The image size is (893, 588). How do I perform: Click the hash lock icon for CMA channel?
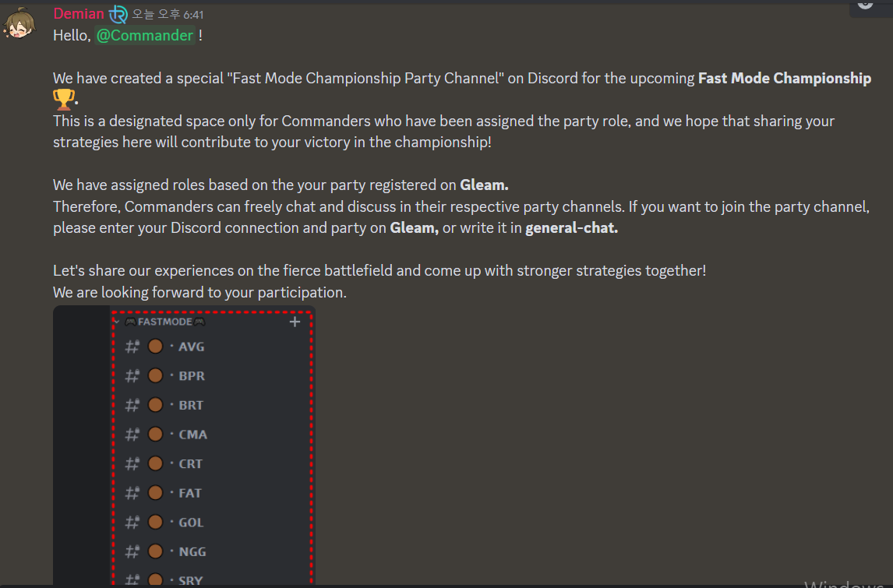tap(132, 435)
